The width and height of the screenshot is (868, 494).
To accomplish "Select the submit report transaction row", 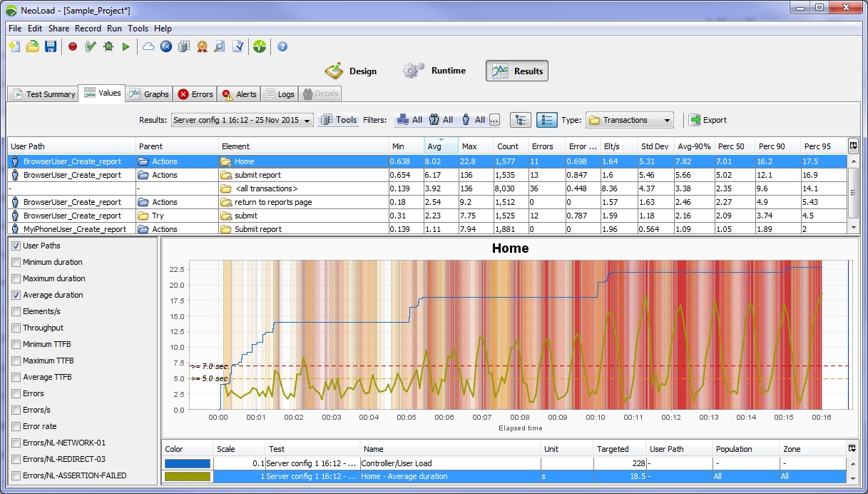I will pyautogui.click(x=257, y=175).
